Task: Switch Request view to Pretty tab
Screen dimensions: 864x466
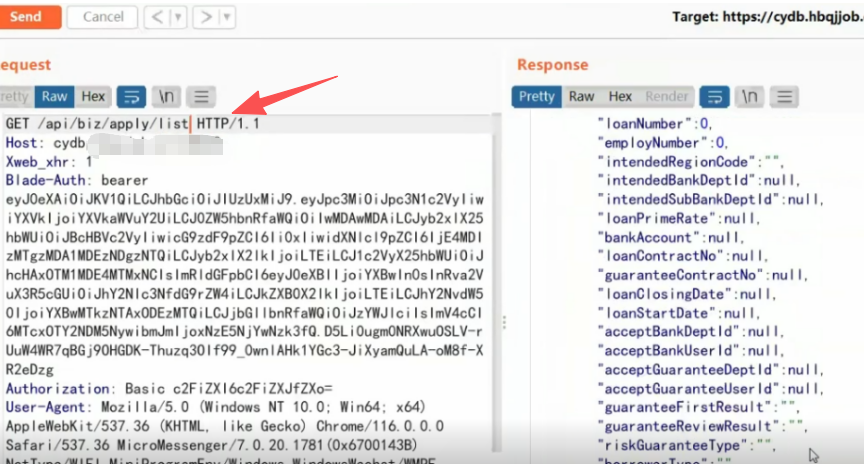Action: (14, 97)
